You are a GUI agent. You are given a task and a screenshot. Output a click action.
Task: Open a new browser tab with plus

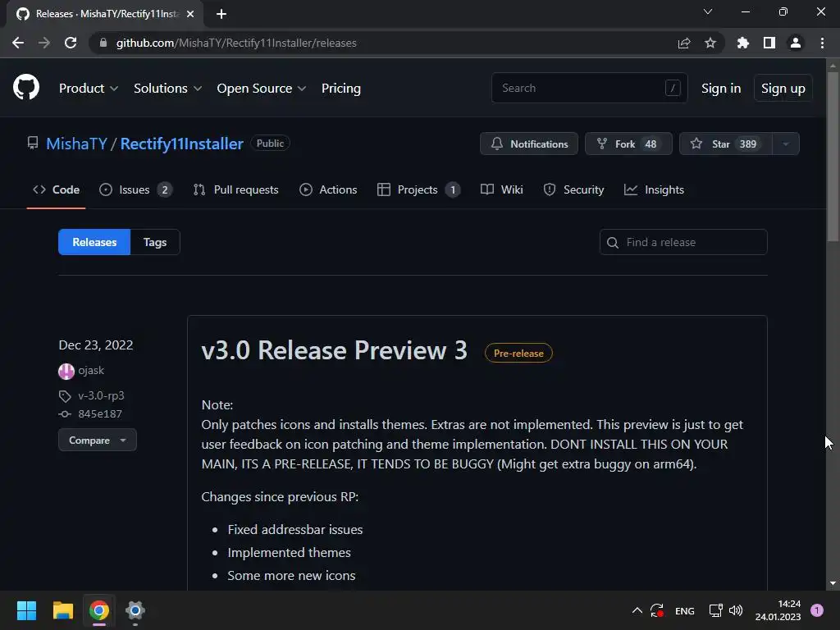pos(221,14)
